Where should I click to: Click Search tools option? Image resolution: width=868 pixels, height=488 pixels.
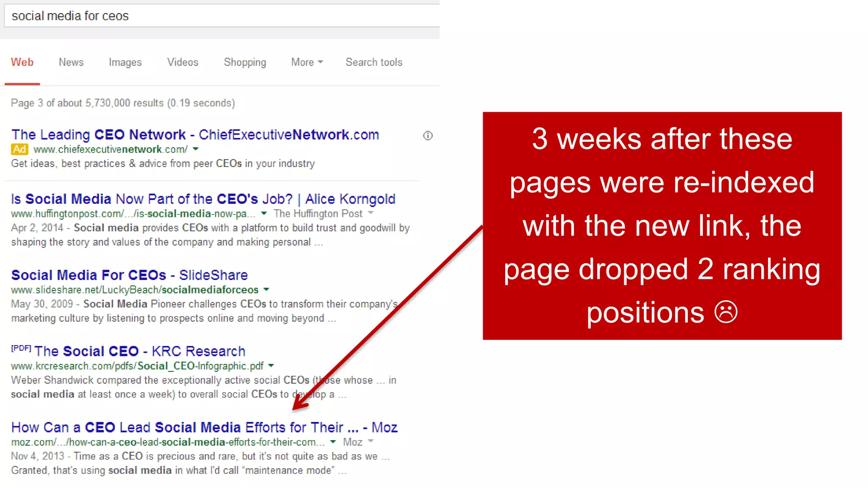coord(374,62)
